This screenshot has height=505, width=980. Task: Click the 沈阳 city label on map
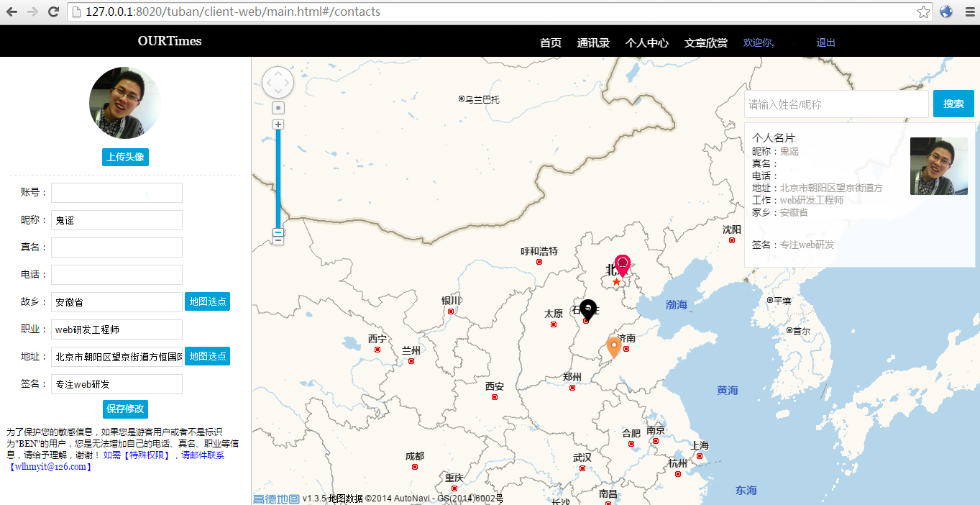732,229
